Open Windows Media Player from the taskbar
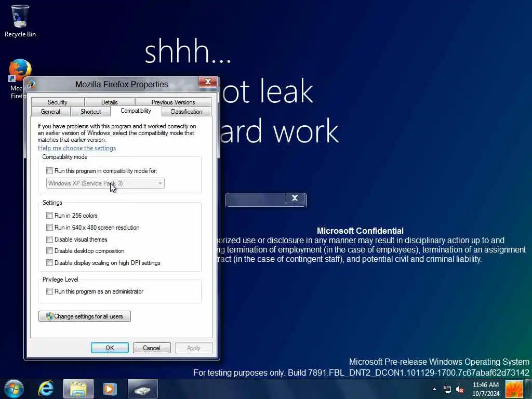Viewport: 532px width, 399px height. click(110, 389)
